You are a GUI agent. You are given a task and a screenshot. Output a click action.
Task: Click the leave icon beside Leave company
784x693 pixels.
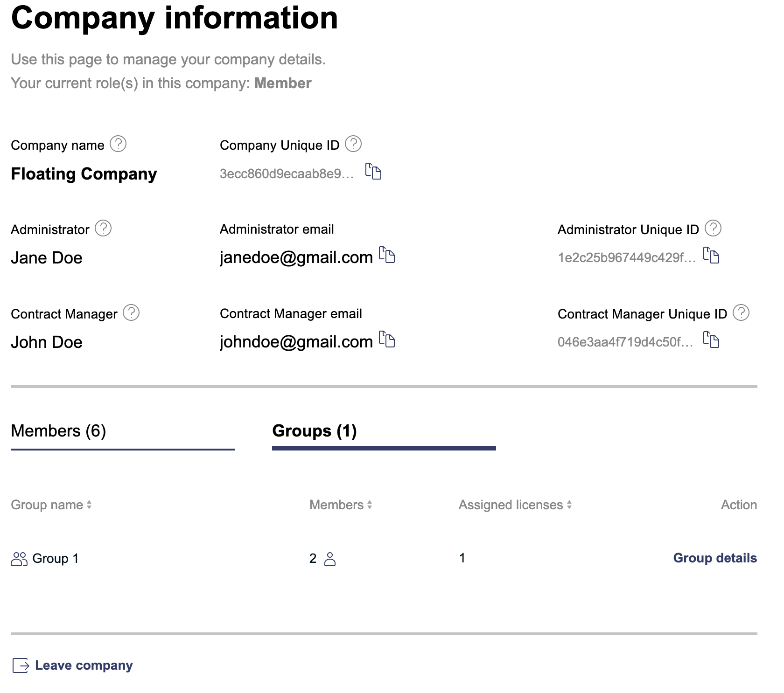[x=21, y=665]
